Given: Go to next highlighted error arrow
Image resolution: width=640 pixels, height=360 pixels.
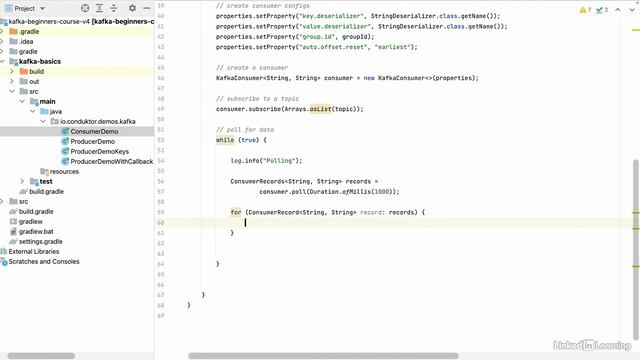Looking at the screenshot, I should pyautogui.click(x=632, y=10).
